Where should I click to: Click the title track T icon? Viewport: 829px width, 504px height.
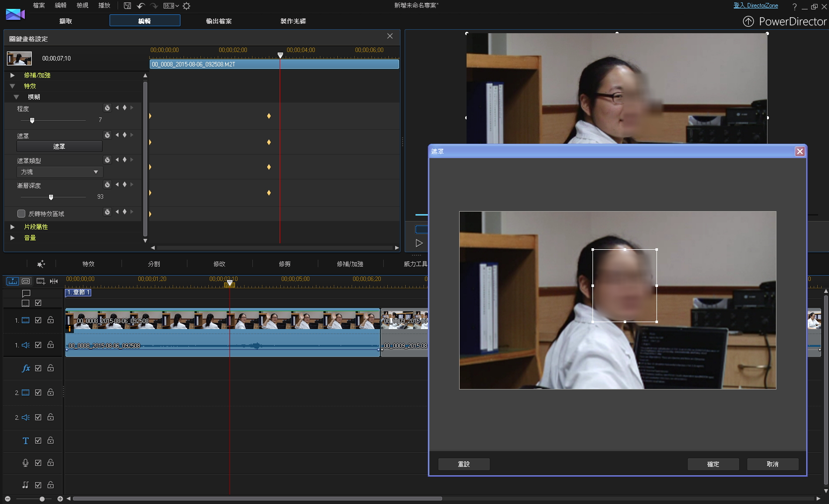tap(26, 441)
